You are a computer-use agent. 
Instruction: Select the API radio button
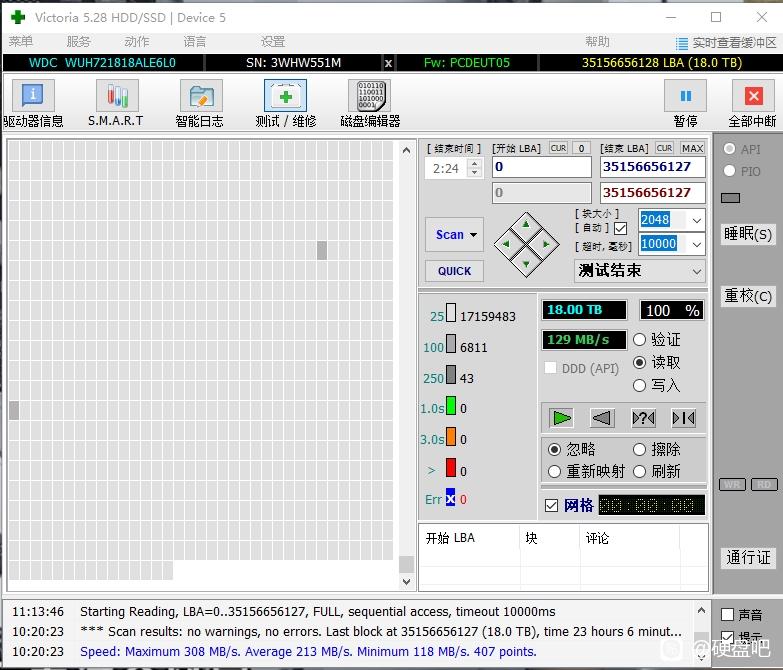730,149
